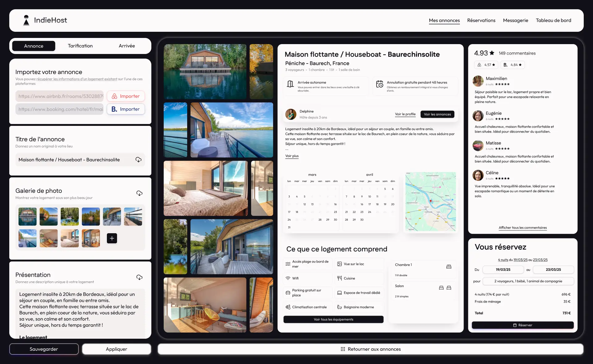Open the guests selector 2 voyageurs
The height and width of the screenshot is (364, 593).
(x=528, y=281)
